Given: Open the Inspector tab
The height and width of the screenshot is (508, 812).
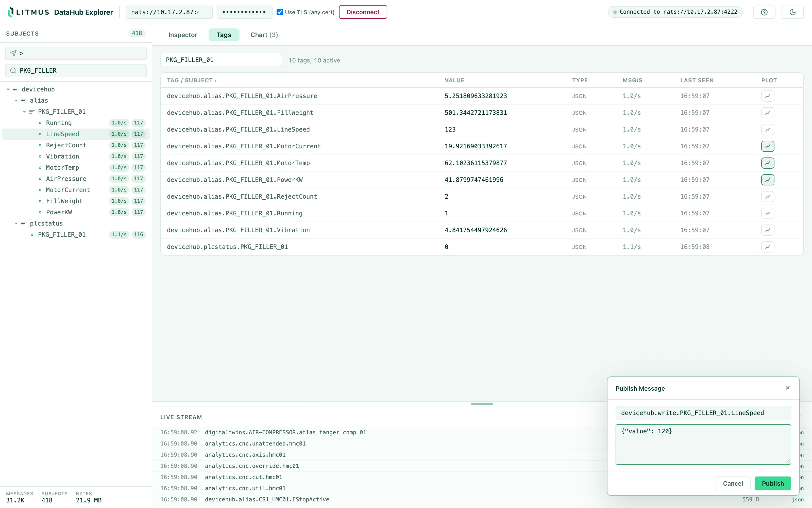Looking at the screenshot, I should (182, 35).
